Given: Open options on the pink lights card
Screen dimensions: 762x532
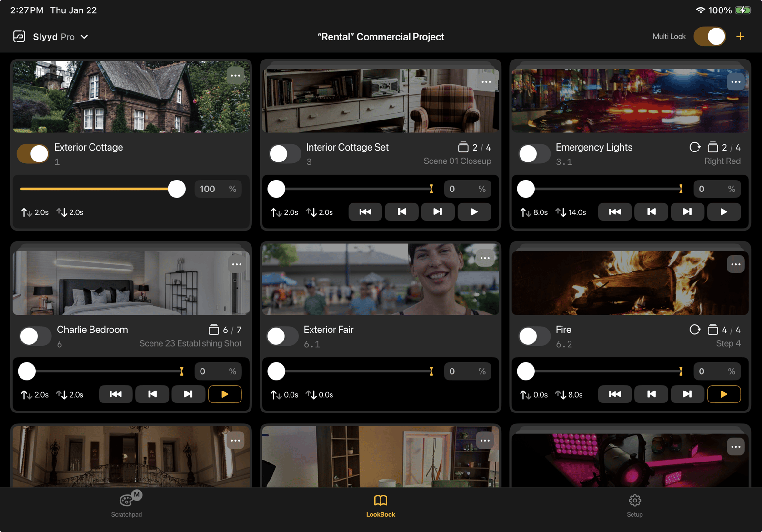Looking at the screenshot, I should [736, 447].
